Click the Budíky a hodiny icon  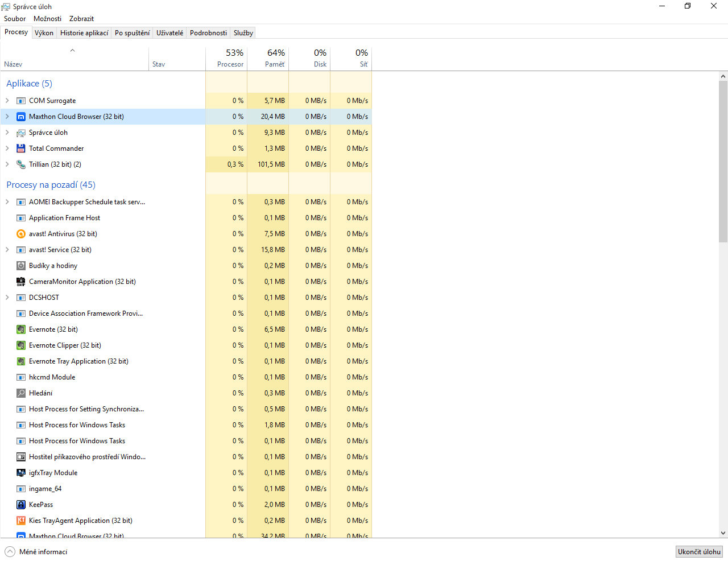click(21, 266)
